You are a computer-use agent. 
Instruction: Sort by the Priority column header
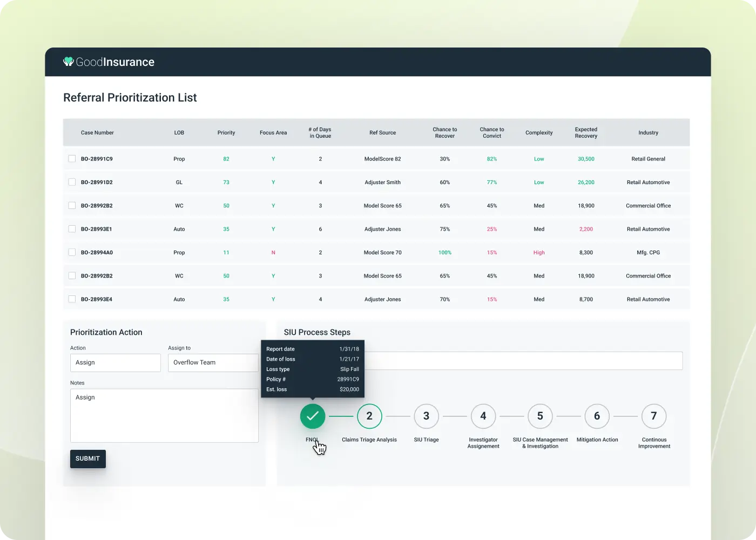(226, 132)
